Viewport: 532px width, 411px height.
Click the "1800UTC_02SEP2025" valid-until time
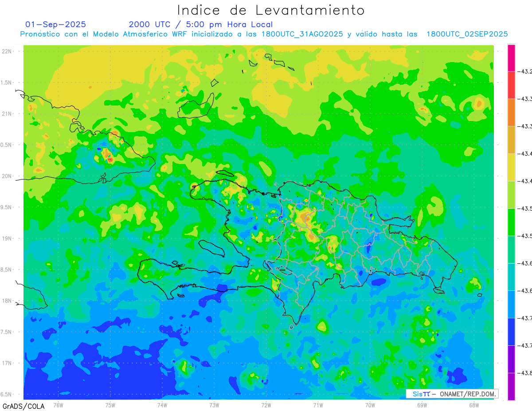pyautogui.click(x=467, y=34)
